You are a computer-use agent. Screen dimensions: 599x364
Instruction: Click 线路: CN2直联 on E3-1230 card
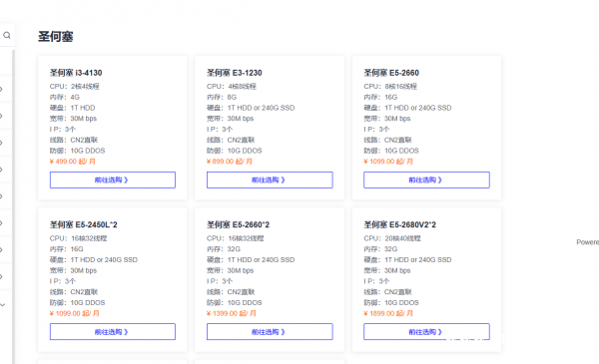[231, 140]
